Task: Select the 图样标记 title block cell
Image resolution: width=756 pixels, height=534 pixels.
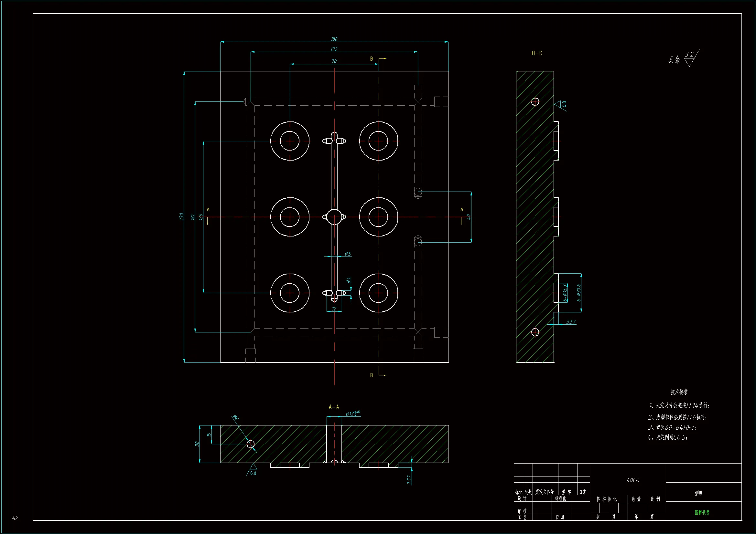Action: tap(607, 499)
